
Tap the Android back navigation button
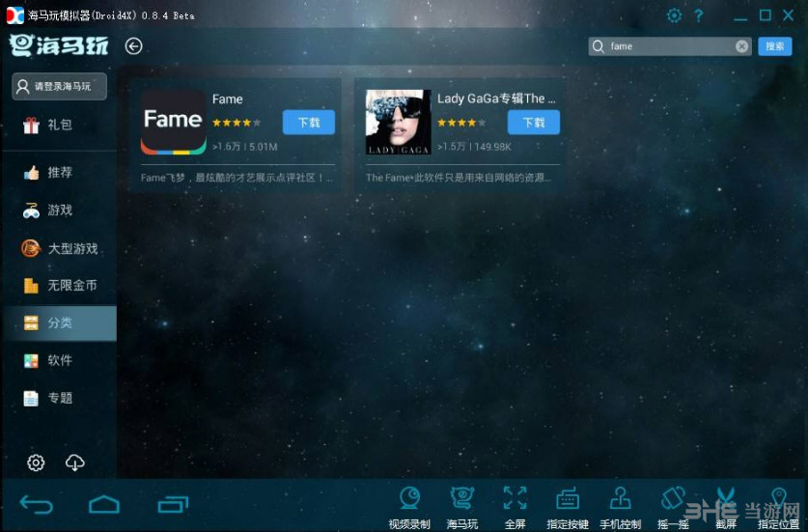(x=36, y=504)
